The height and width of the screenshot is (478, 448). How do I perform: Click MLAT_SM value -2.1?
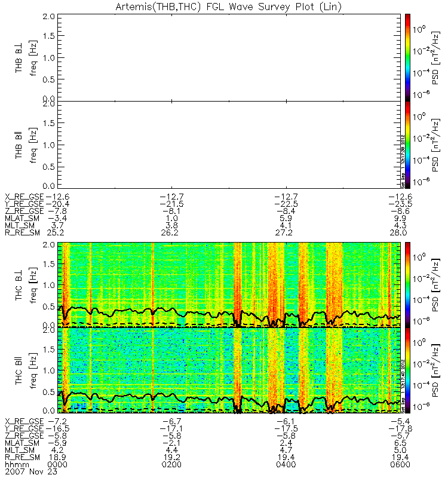[x=171, y=443]
